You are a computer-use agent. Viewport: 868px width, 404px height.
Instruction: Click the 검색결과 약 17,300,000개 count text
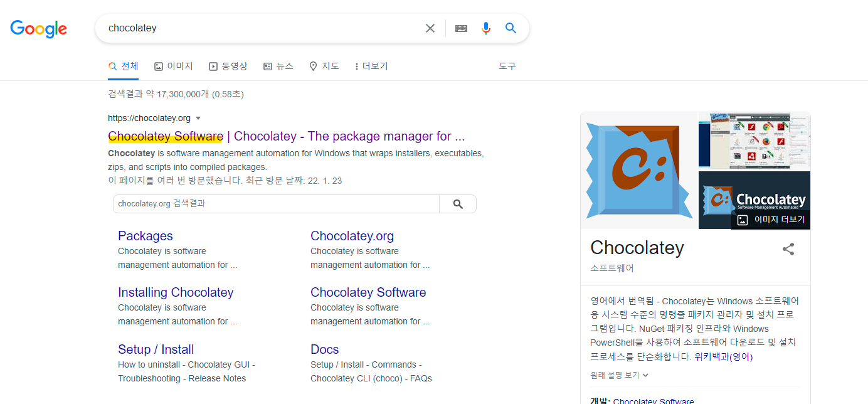[176, 94]
